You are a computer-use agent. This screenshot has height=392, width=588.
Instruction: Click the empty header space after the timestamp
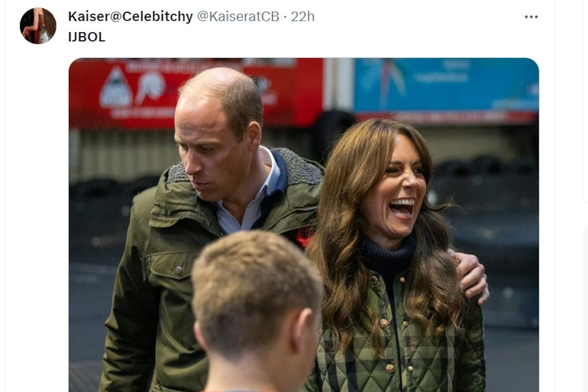pos(416,17)
